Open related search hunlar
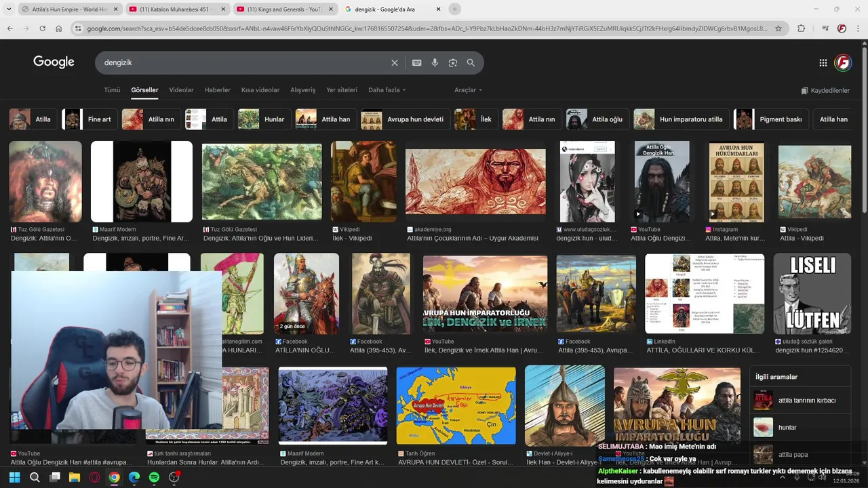Viewport: 868px width, 488px height. coord(800,428)
